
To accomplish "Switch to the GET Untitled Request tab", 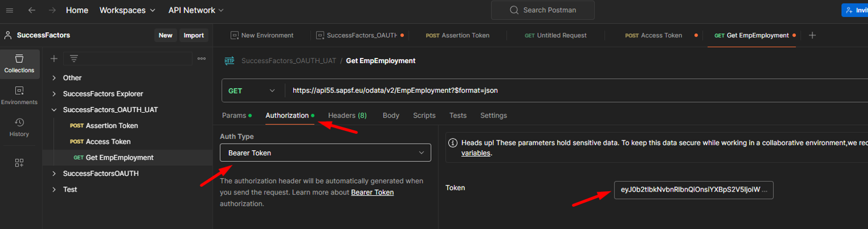I will pos(555,35).
